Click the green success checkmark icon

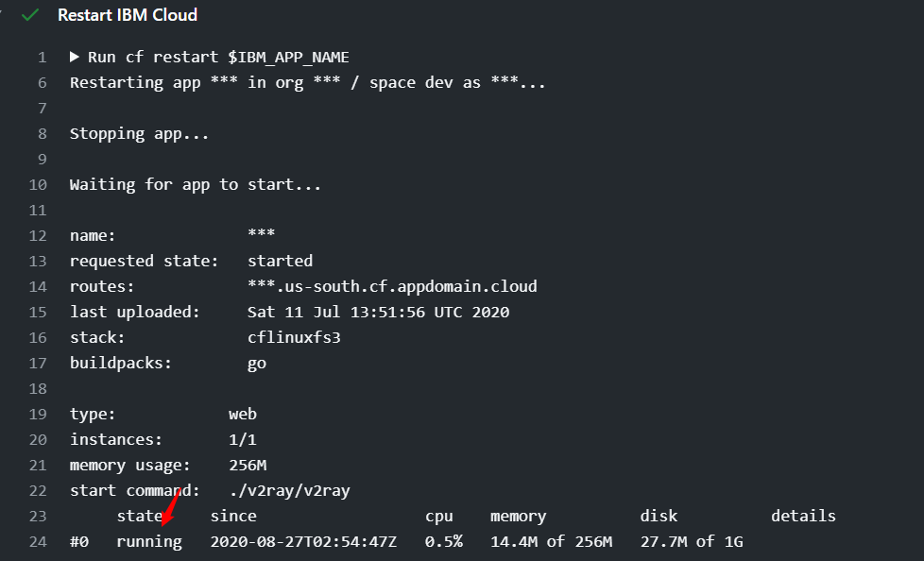coord(31,16)
